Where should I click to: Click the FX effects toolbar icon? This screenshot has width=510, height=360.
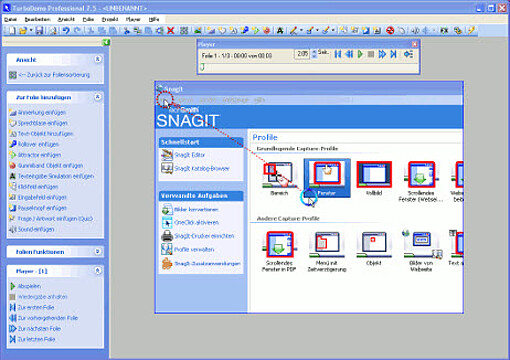click(x=444, y=31)
